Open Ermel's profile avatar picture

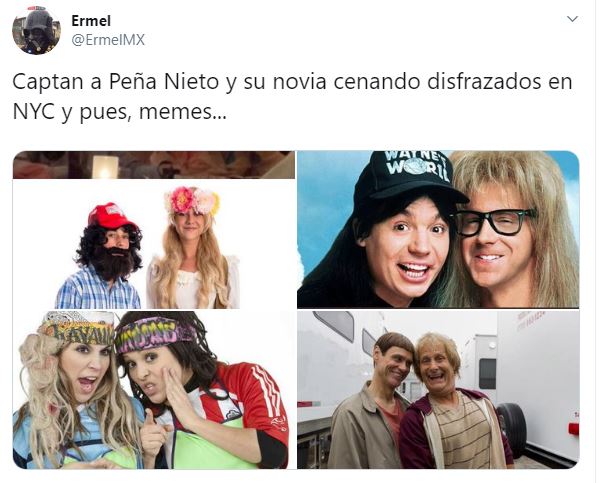pos(36,31)
